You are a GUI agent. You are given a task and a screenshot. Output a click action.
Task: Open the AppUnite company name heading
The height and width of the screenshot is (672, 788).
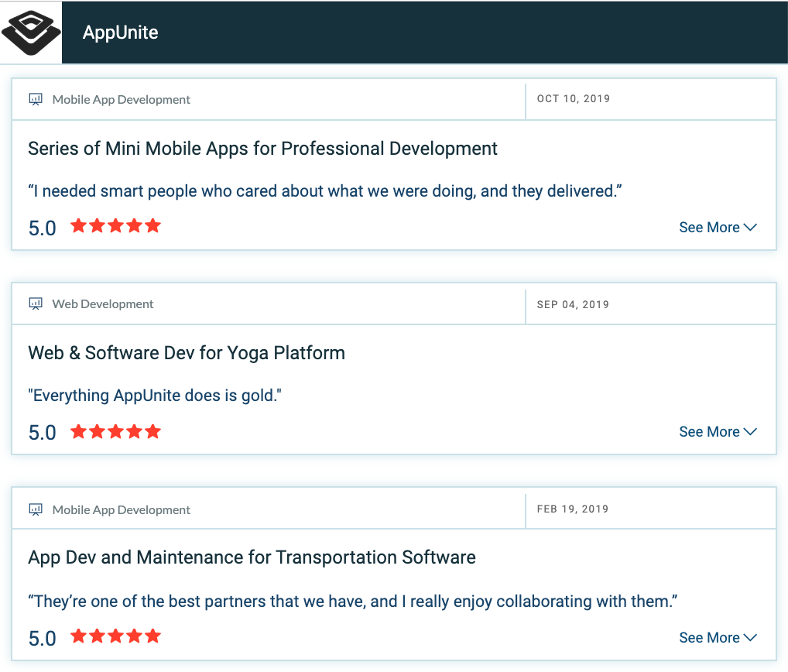click(x=121, y=33)
